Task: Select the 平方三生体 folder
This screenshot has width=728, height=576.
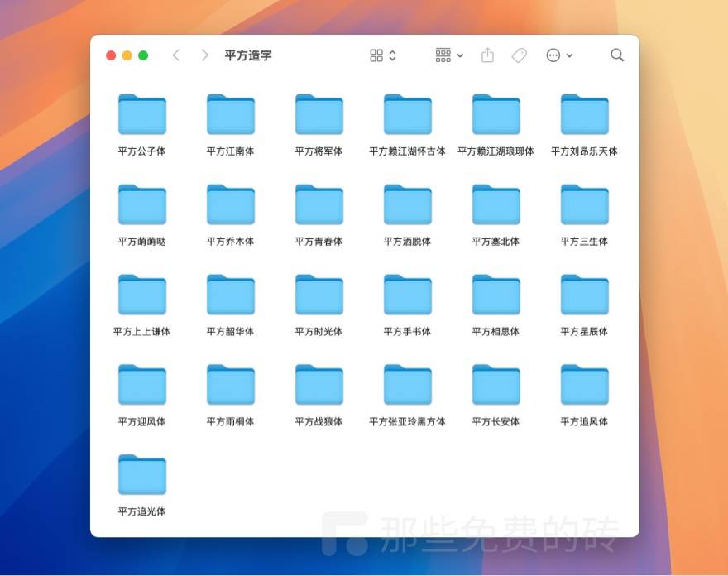Action: tap(583, 204)
